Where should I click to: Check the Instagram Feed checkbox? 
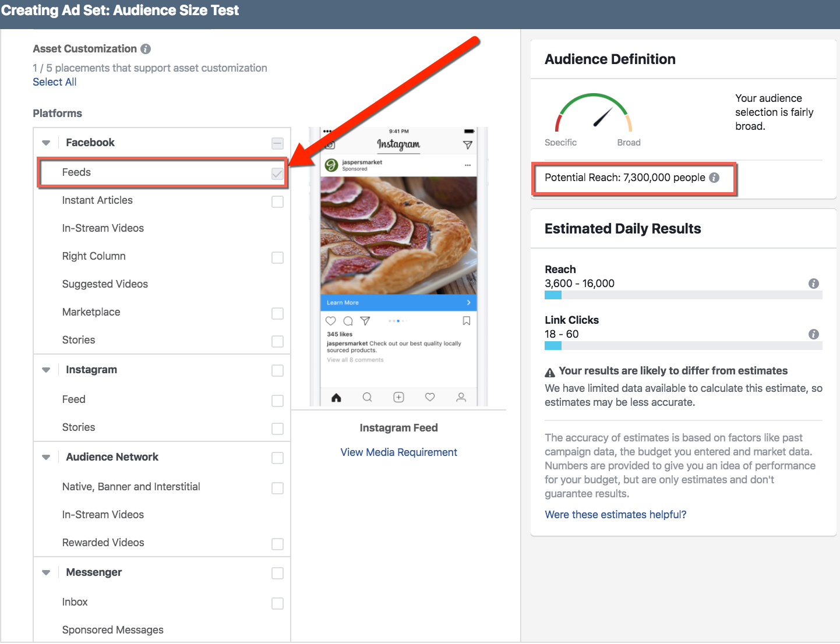point(278,401)
